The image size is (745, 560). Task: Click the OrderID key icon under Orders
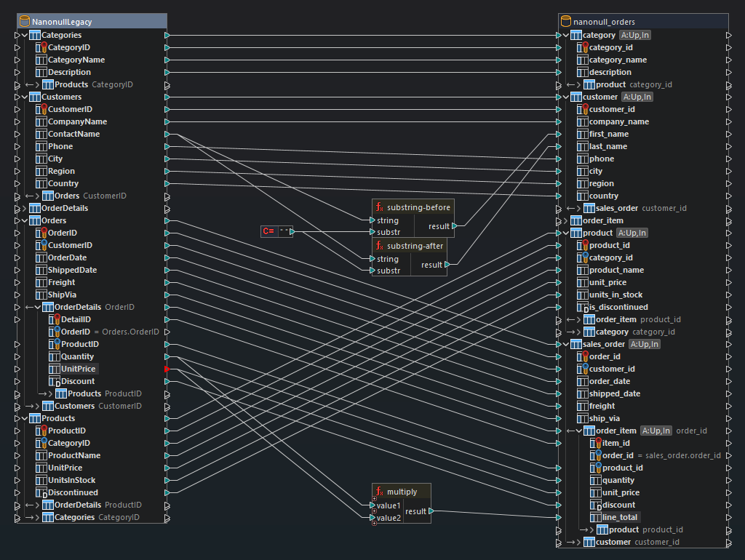(41, 233)
